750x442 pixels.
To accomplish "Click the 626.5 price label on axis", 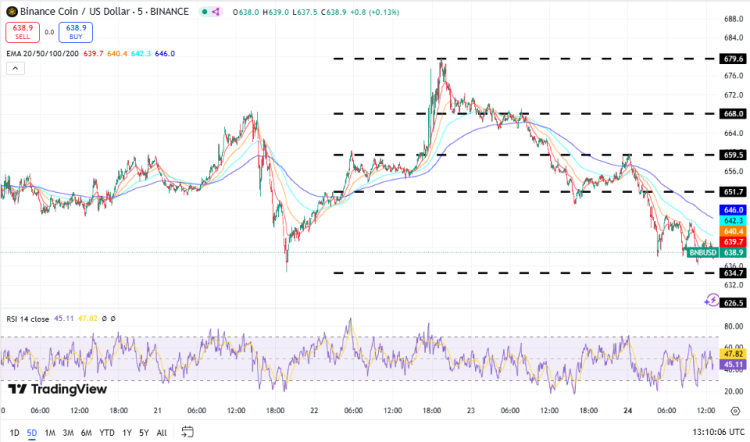I will click(x=733, y=303).
